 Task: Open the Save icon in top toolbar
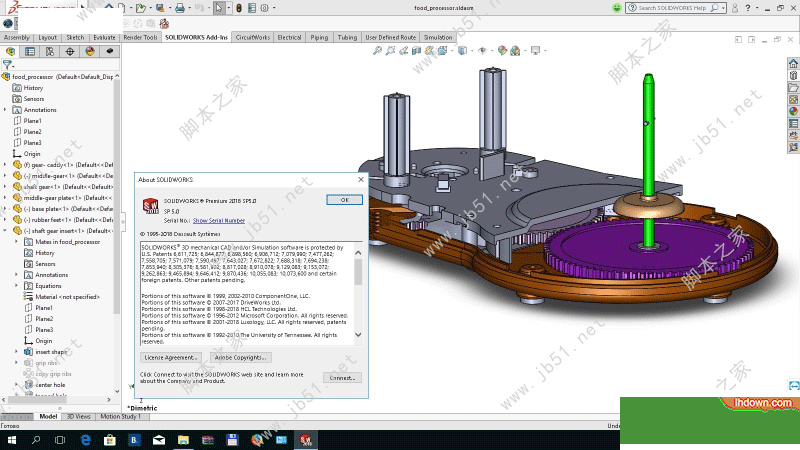click(160, 8)
